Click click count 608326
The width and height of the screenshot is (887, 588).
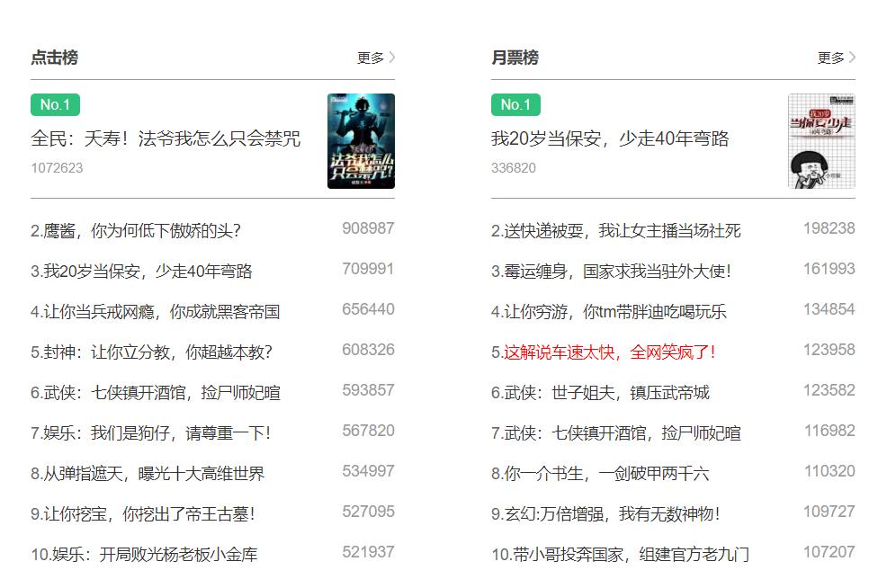(x=368, y=350)
